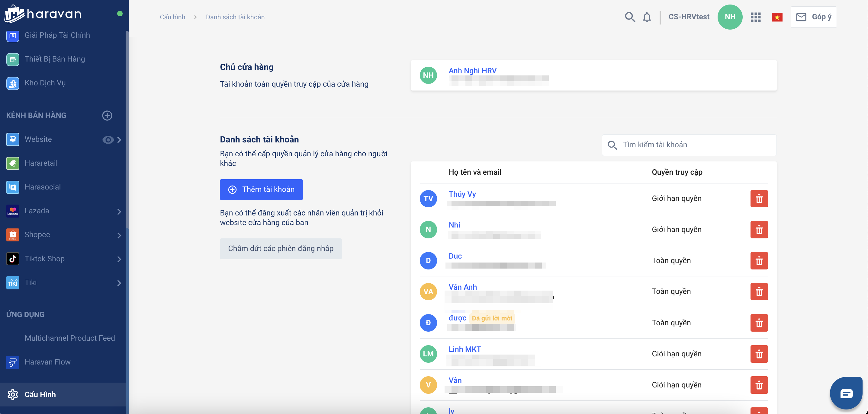This screenshot has height=414, width=868.
Task: Click Giới hạn quyền in Nhi row
Action: 677,230
